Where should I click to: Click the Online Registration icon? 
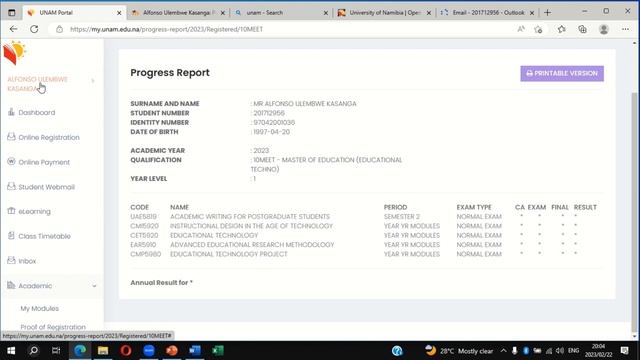coord(11,137)
